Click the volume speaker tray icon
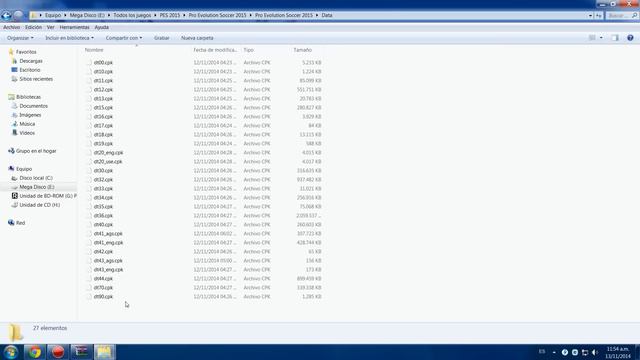This screenshot has width=640, height=360. (595, 352)
